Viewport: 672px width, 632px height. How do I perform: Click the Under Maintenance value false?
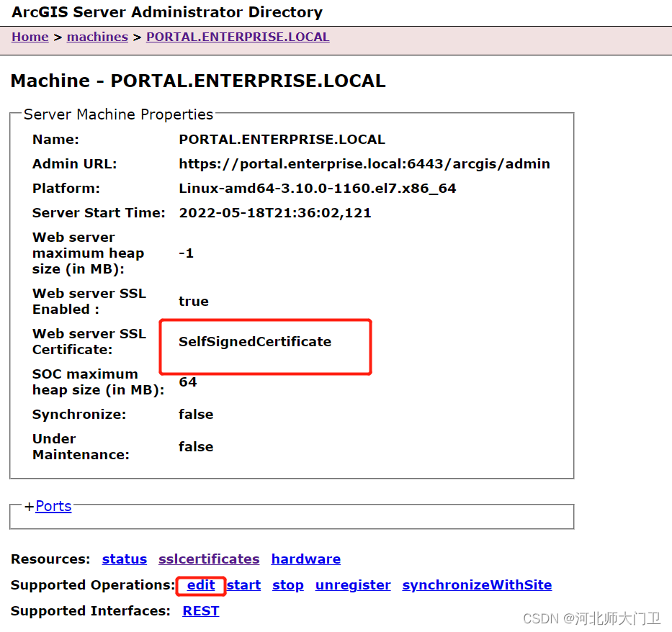tap(196, 447)
